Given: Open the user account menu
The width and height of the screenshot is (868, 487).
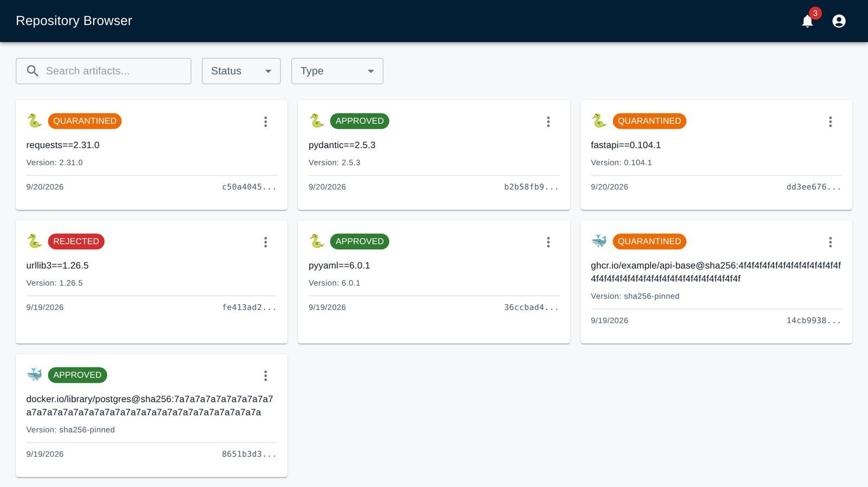Looking at the screenshot, I should tap(839, 21).
